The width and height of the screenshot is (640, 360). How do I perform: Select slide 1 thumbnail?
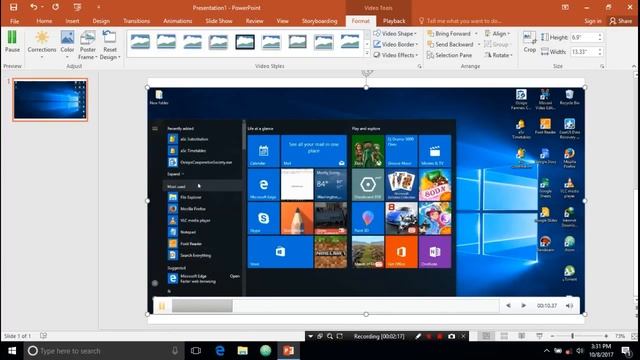50,100
